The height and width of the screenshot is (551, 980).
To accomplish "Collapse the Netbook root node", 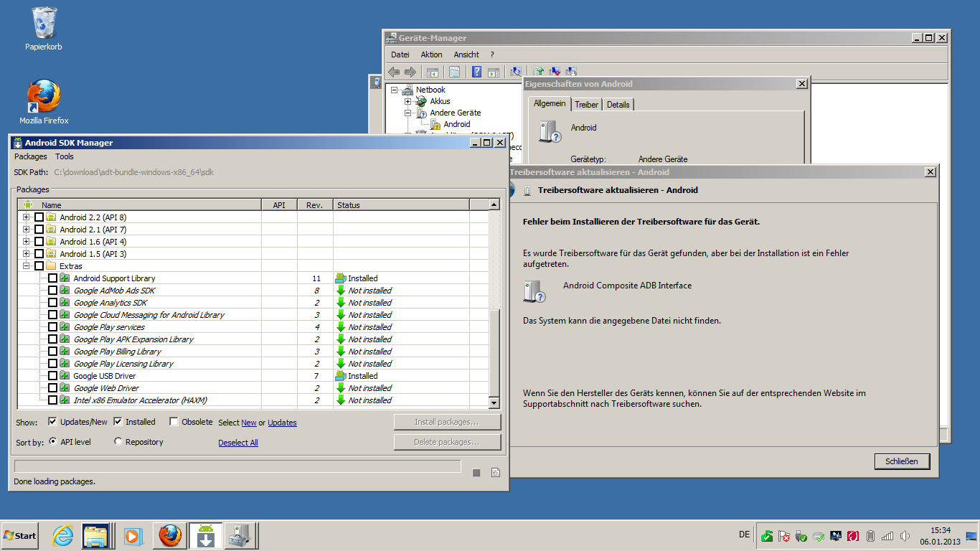I will 394,90.
